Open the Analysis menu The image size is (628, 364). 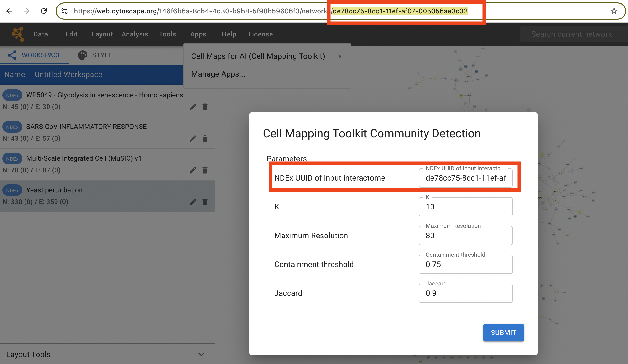[135, 34]
